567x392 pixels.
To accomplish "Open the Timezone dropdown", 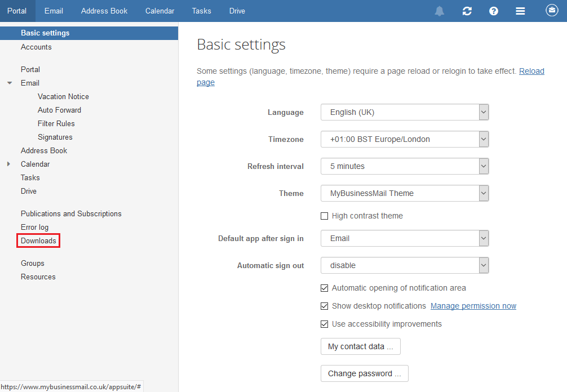I will coord(405,140).
